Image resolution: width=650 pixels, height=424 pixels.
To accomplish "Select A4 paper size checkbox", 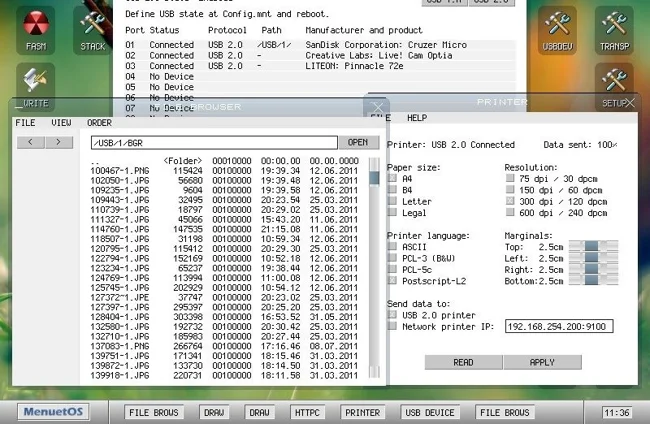I will tap(393, 179).
